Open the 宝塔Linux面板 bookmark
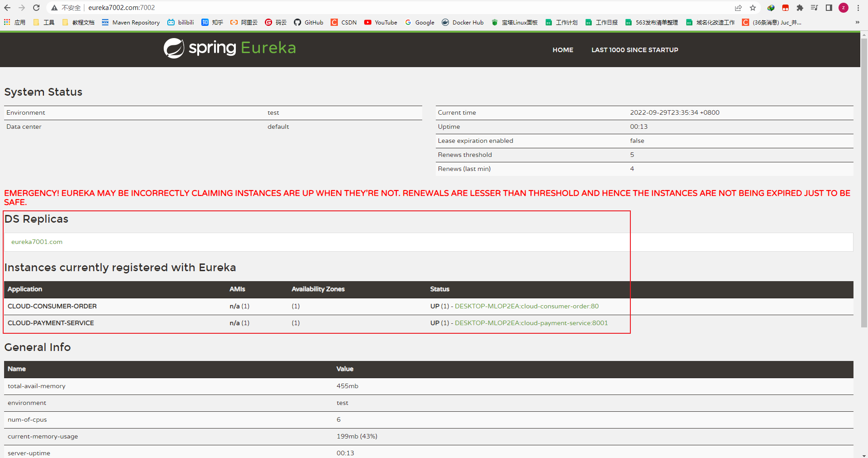The image size is (868, 458). [515, 22]
